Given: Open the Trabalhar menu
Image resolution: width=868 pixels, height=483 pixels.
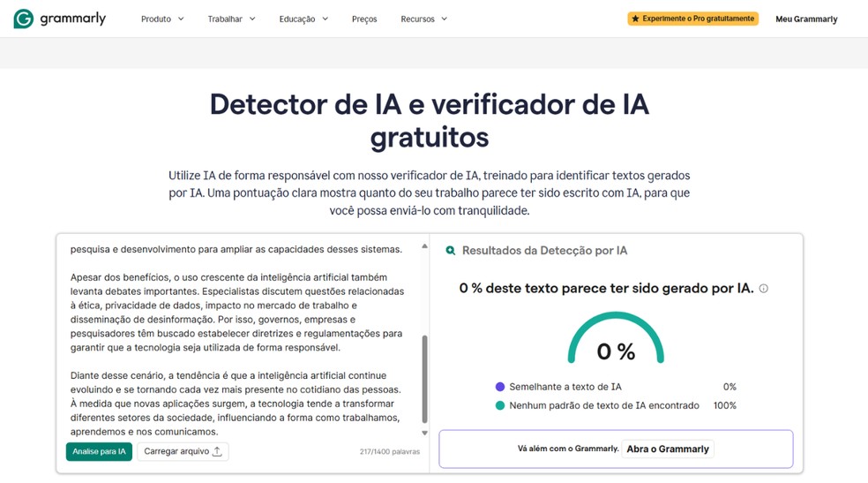Looking at the screenshot, I should tap(231, 19).
